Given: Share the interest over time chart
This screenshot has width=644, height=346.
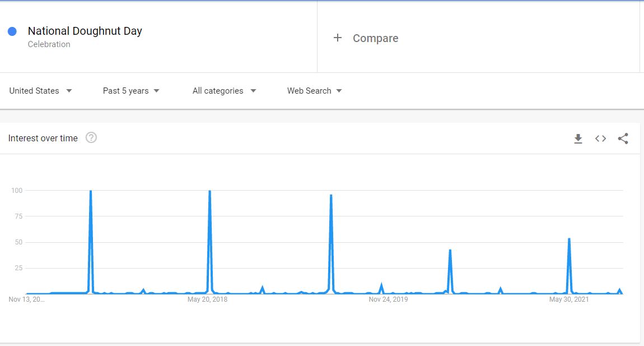Looking at the screenshot, I should (x=623, y=139).
